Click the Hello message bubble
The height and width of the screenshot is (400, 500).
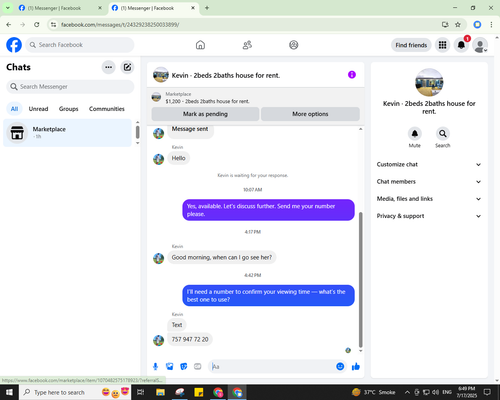(179, 158)
